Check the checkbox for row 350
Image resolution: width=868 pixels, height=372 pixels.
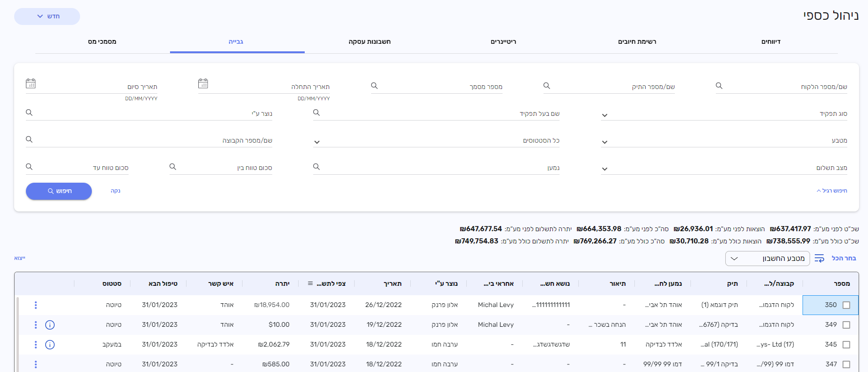tap(846, 305)
